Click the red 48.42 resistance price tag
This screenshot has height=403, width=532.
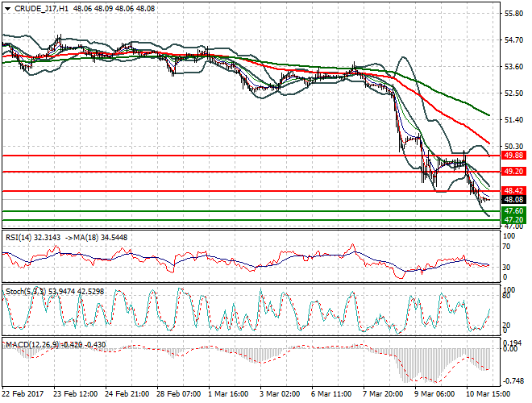pos(513,191)
